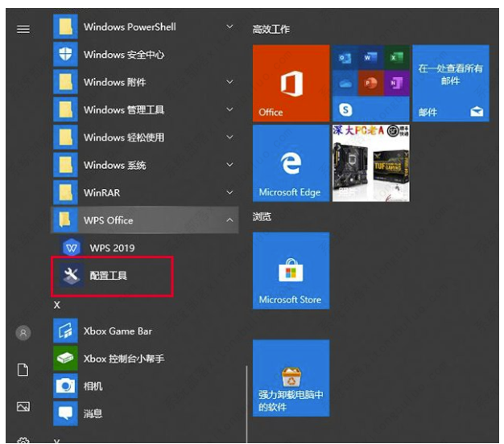Image resolution: width=504 pixels, height=444 pixels.
Task: Click the Windows 系统 folder icon
Action: click(x=65, y=164)
